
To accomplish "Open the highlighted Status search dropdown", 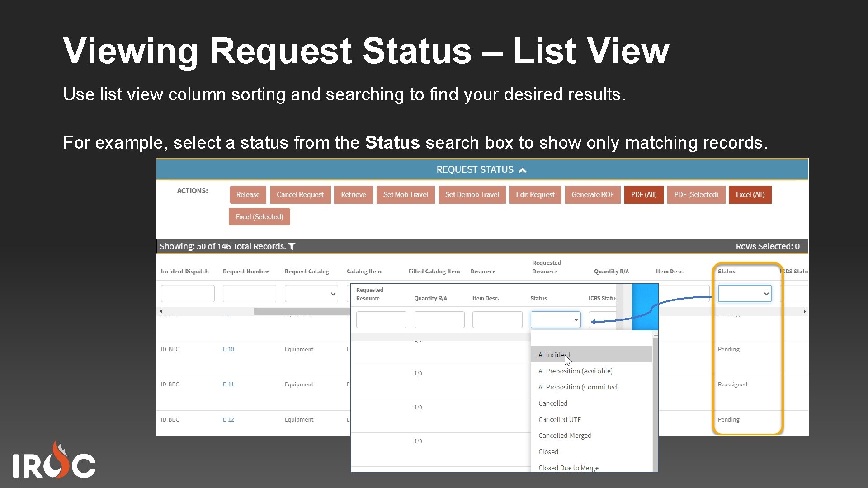I will tap(744, 293).
